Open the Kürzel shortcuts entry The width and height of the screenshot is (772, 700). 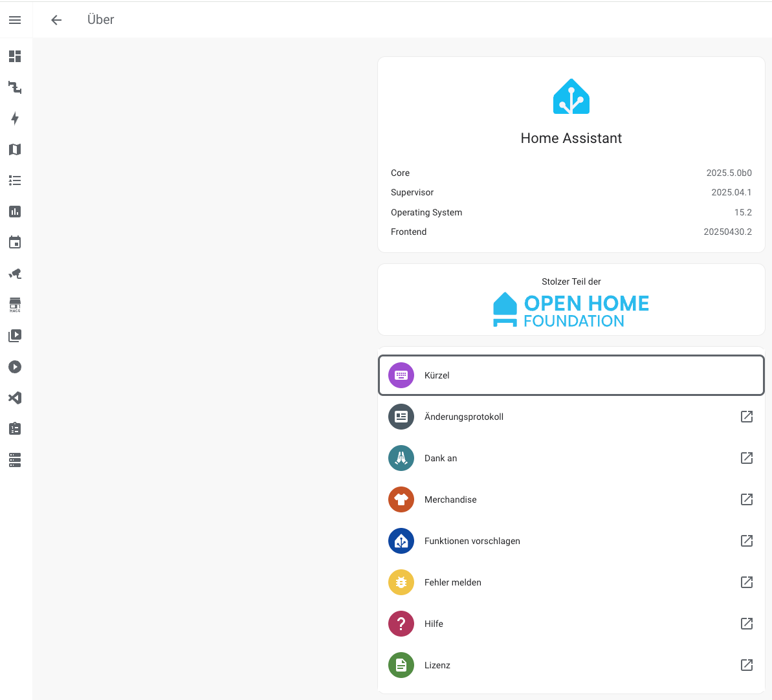pos(571,375)
